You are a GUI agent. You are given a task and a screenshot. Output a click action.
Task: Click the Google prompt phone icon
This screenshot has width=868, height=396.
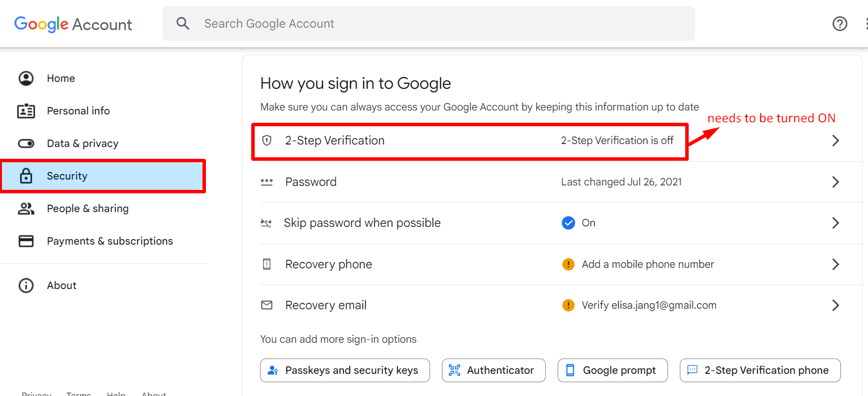[570, 370]
